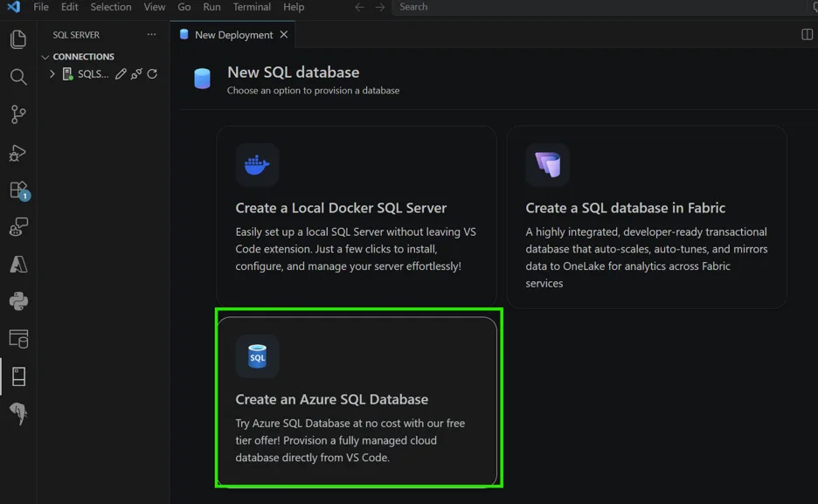This screenshot has height=504, width=818.
Task: Open the Azure view in activity bar
Action: [x=18, y=265]
